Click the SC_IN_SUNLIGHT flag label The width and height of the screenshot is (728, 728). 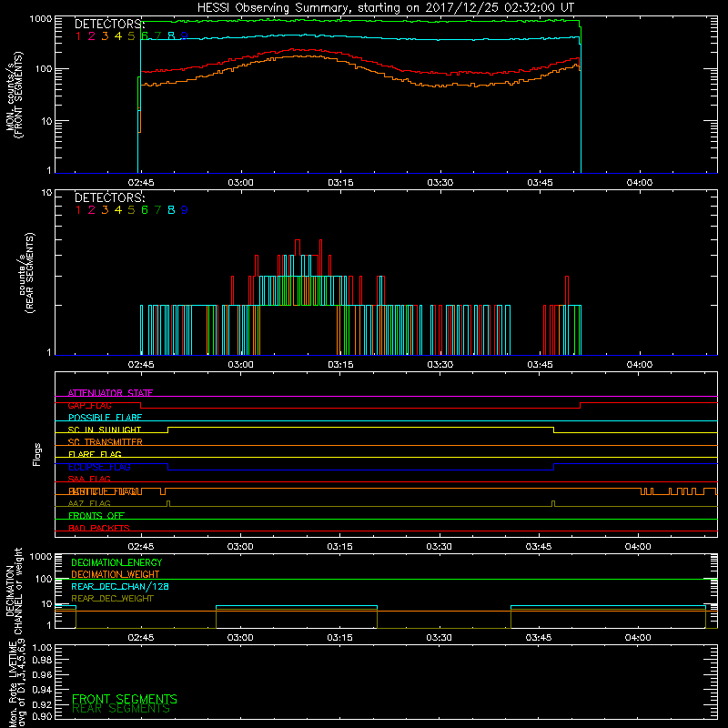(105, 430)
